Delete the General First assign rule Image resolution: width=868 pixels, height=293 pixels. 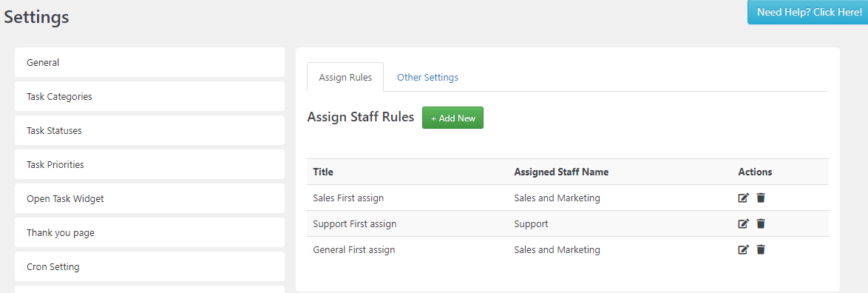point(761,250)
